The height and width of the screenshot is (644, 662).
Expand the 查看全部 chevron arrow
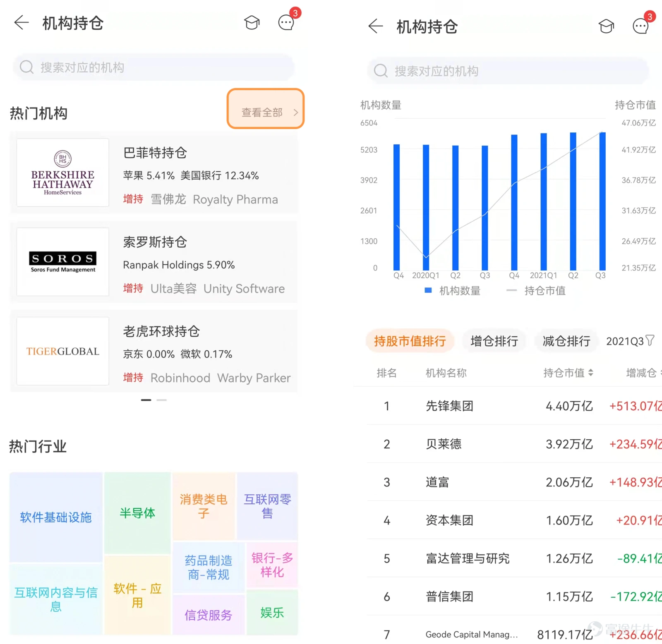click(296, 112)
